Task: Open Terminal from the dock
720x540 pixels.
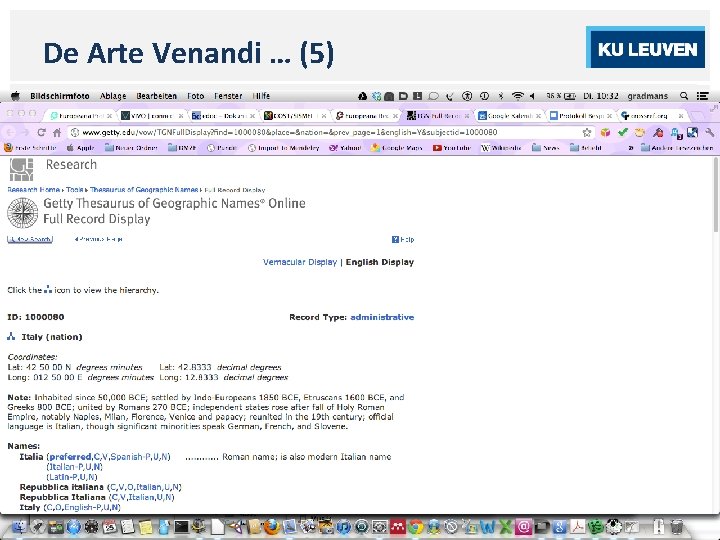Action: coord(181,527)
